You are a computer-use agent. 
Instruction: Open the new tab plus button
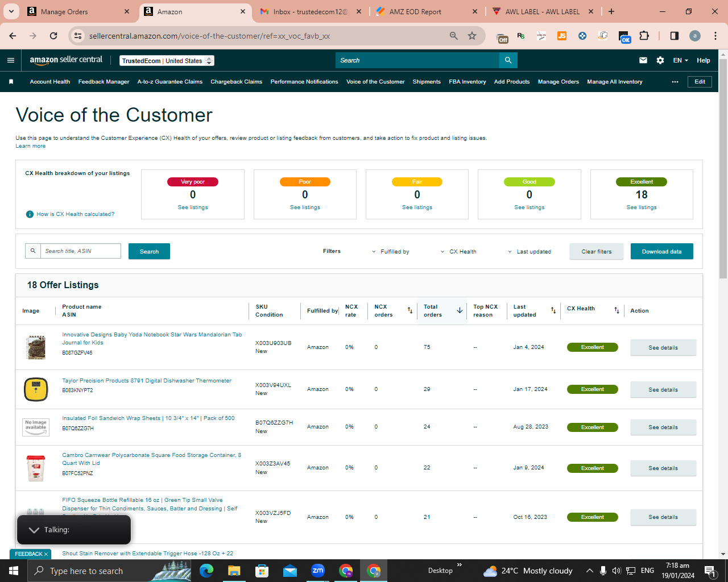click(x=611, y=11)
